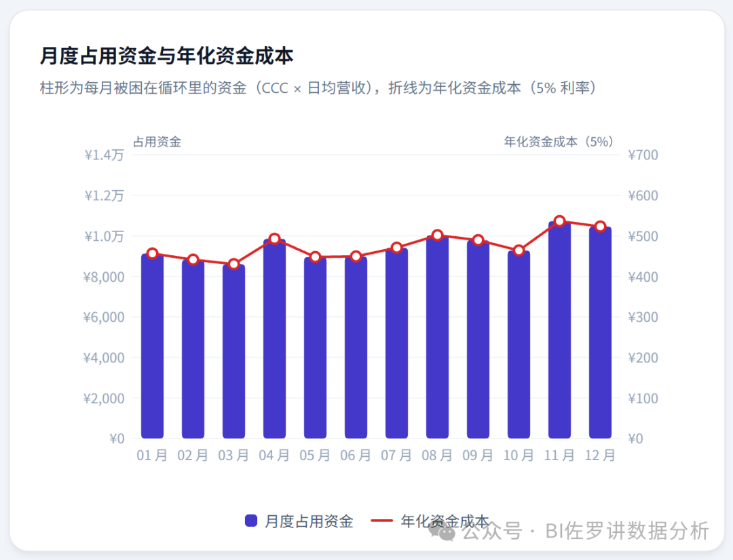Image resolution: width=733 pixels, height=560 pixels.
Task: Click the blue bar for 09 月
Action: coord(478,339)
